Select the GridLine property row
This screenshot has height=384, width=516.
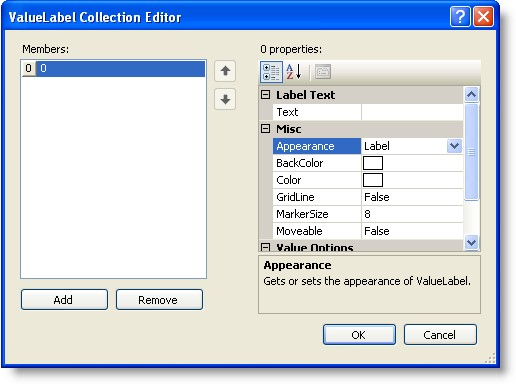368,197
